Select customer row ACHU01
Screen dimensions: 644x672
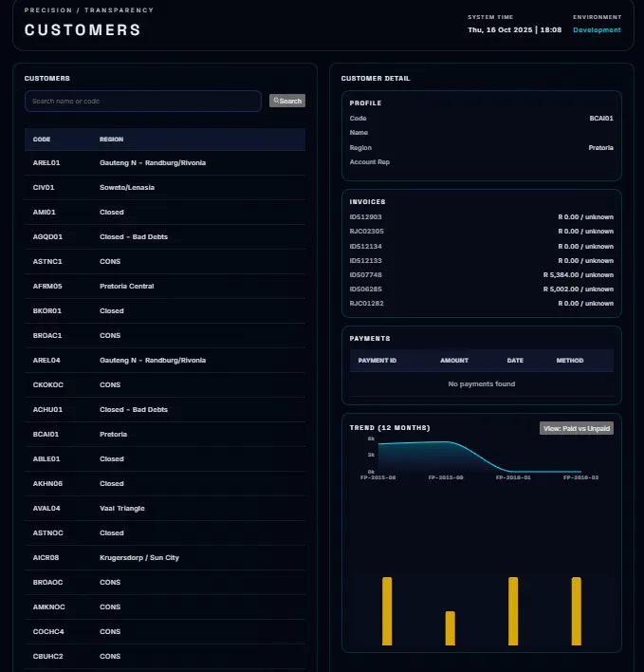pos(165,409)
